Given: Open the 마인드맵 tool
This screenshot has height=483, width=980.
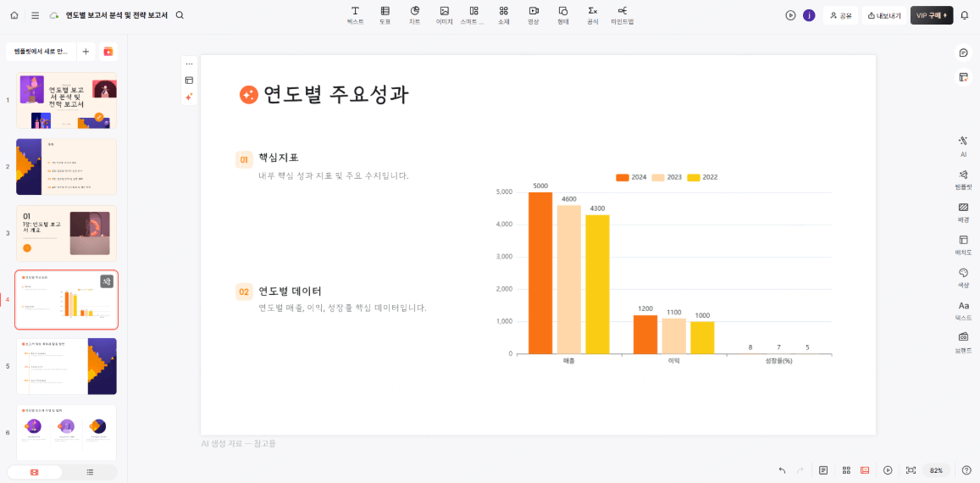Looking at the screenshot, I should tap(623, 15).
